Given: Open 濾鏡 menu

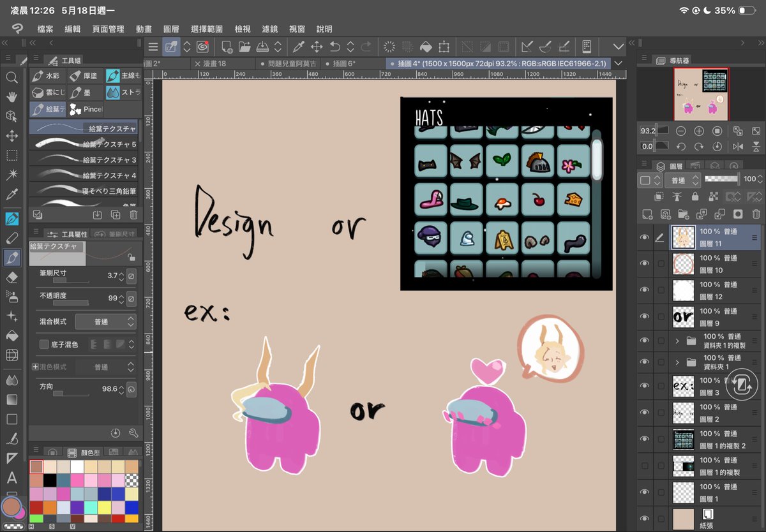Looking at the screenshot, I should point(270,29).
